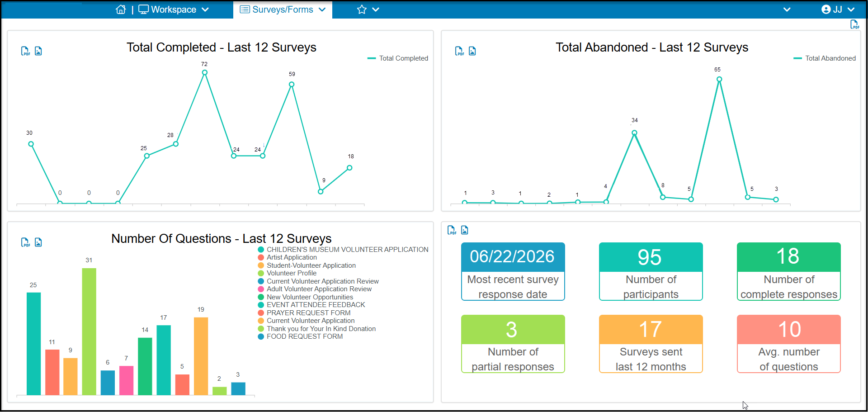Export entire dashboard page to PDF

click(x=854, y=24)
